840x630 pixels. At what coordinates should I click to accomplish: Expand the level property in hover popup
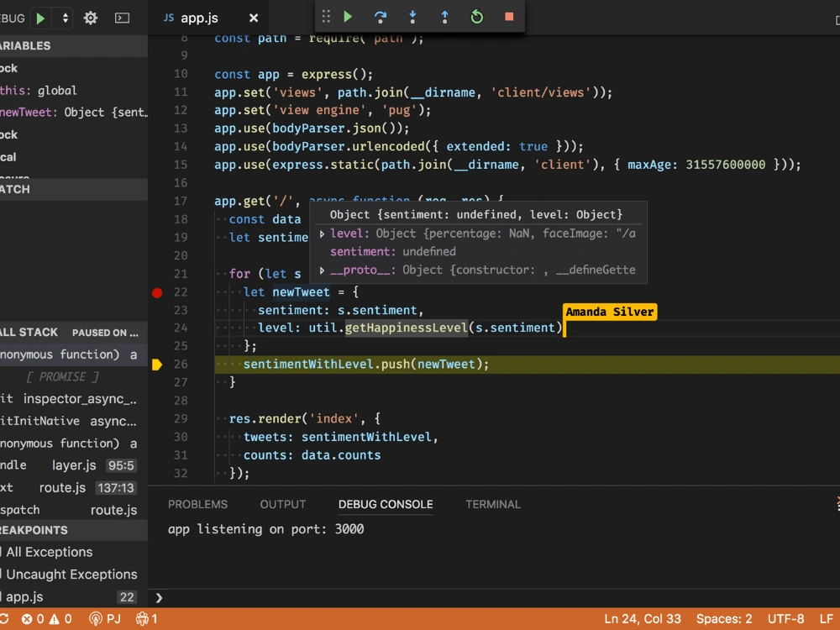pyautogui.click(x=322, y=234)
